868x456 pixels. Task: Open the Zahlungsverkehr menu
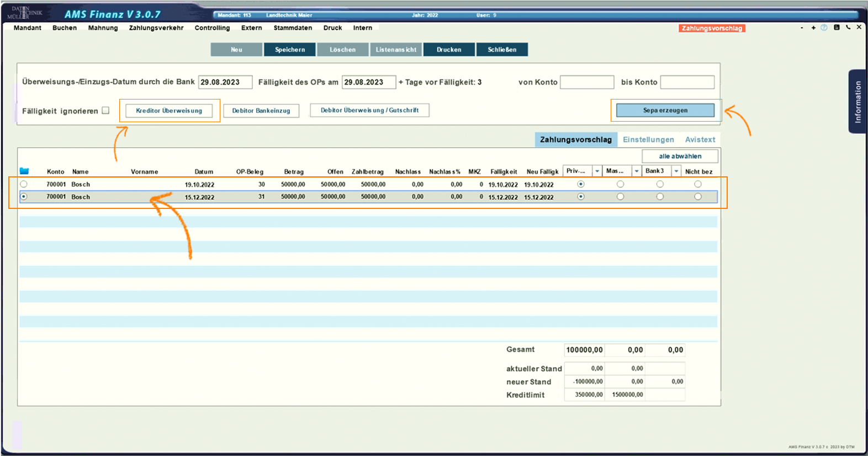point(156,28)
